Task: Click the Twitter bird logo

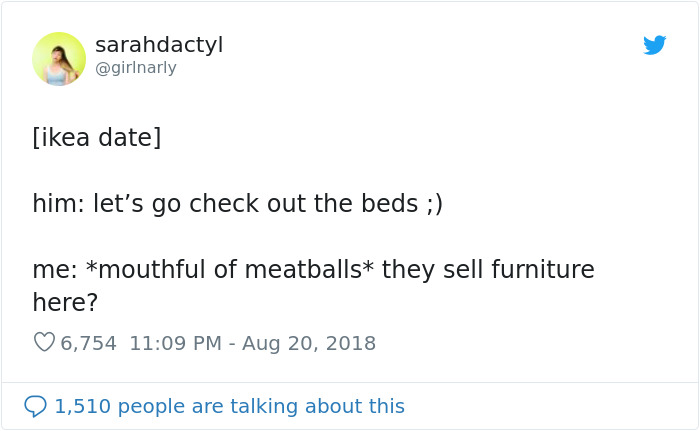Action: 655,45
